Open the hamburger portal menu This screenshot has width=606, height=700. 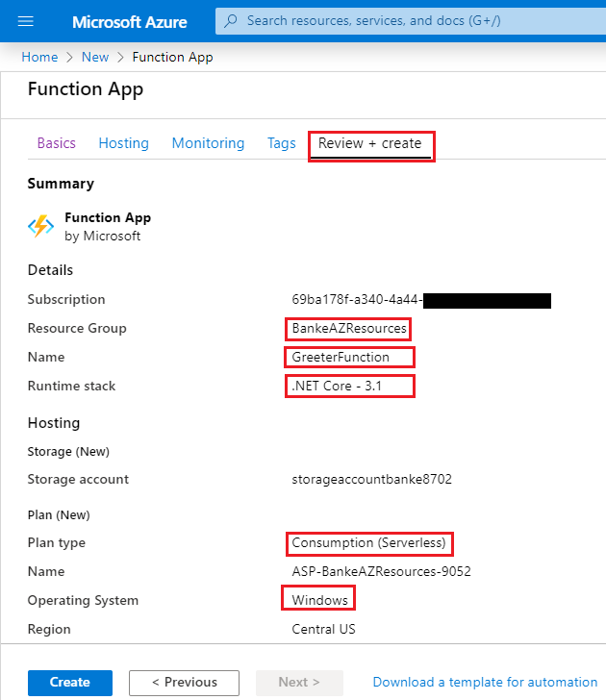pos(25,21)
